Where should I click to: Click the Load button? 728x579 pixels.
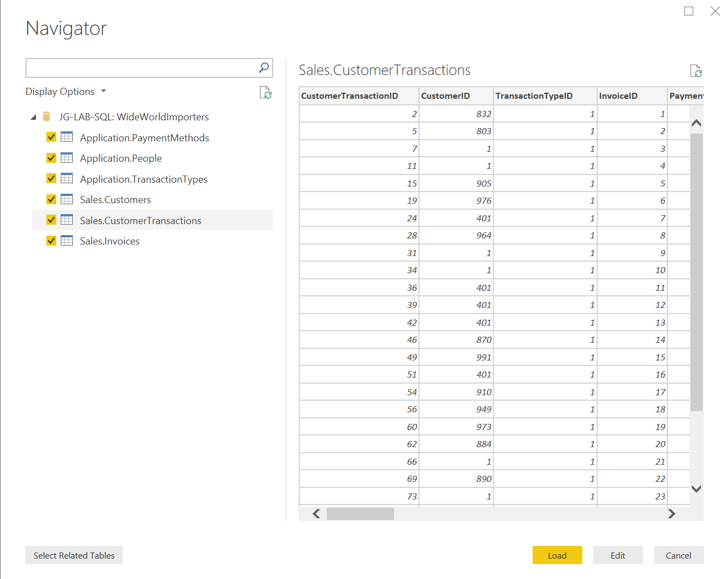pyautogui.click(x=557, y=555)
